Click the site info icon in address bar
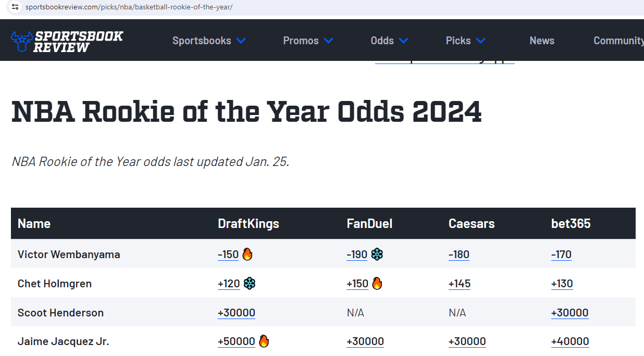 coord(15,7)
